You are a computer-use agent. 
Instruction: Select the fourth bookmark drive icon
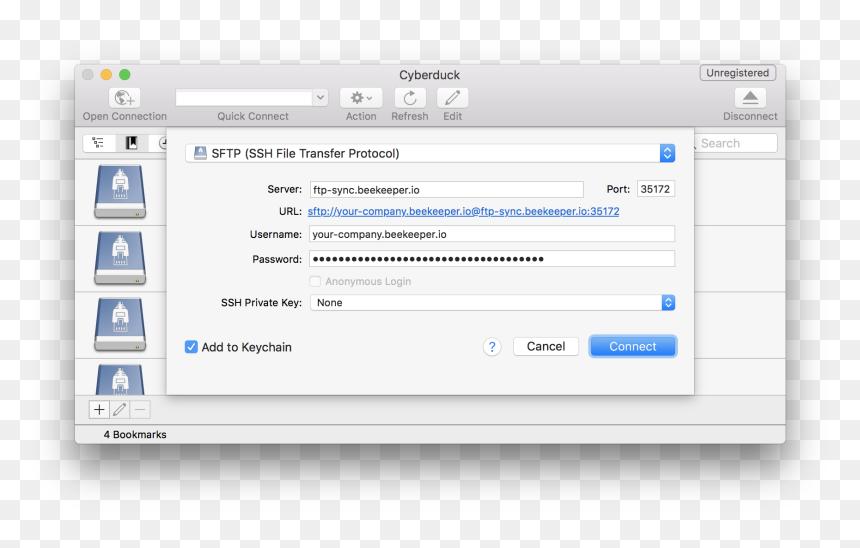point(120,380)
